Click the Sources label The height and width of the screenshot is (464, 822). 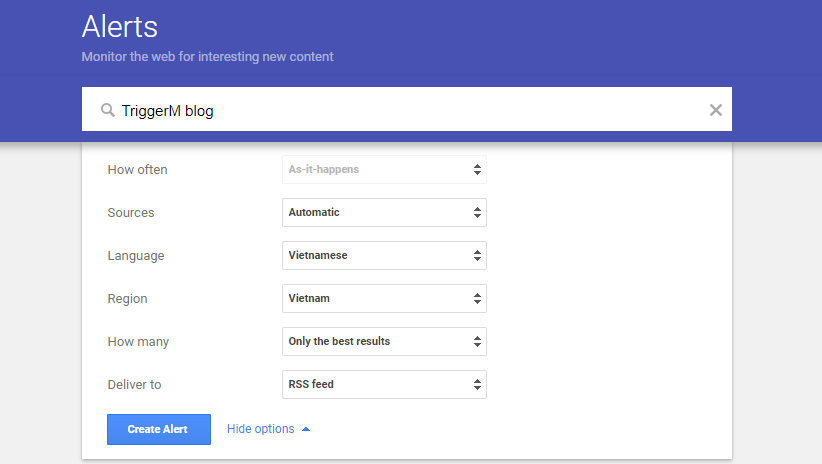(x=130, y=213)
